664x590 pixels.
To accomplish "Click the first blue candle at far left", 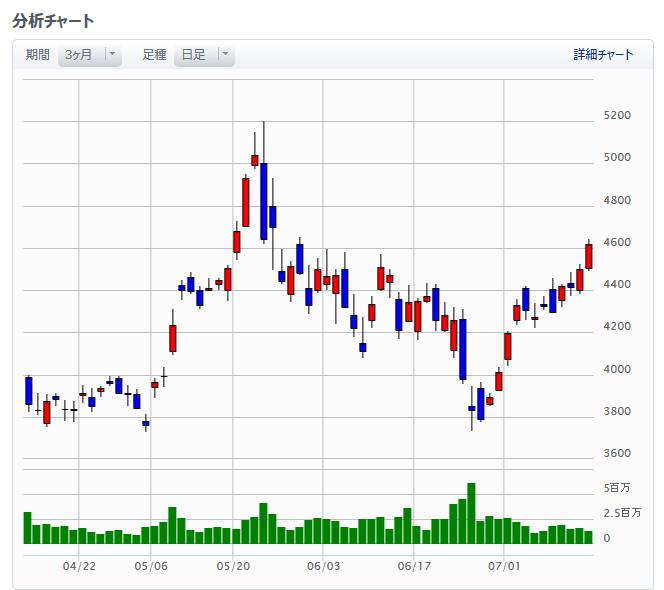I will point(28,391).
